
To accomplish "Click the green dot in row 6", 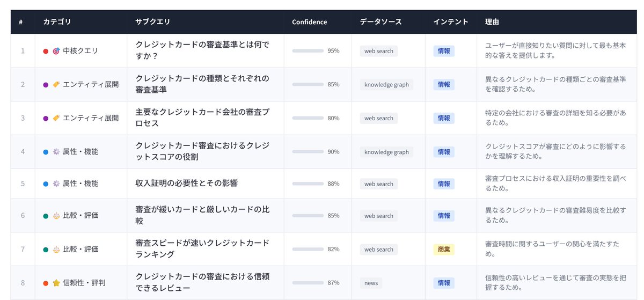I will point(46,216).
